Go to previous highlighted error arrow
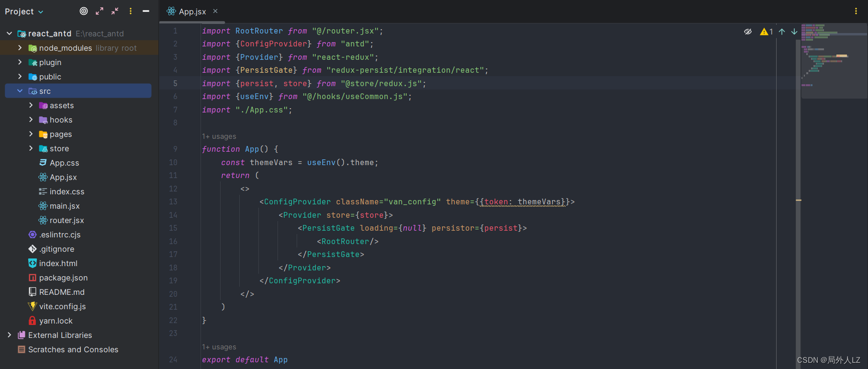Viewport: 868px width, 369px height. tap(782, 32)
